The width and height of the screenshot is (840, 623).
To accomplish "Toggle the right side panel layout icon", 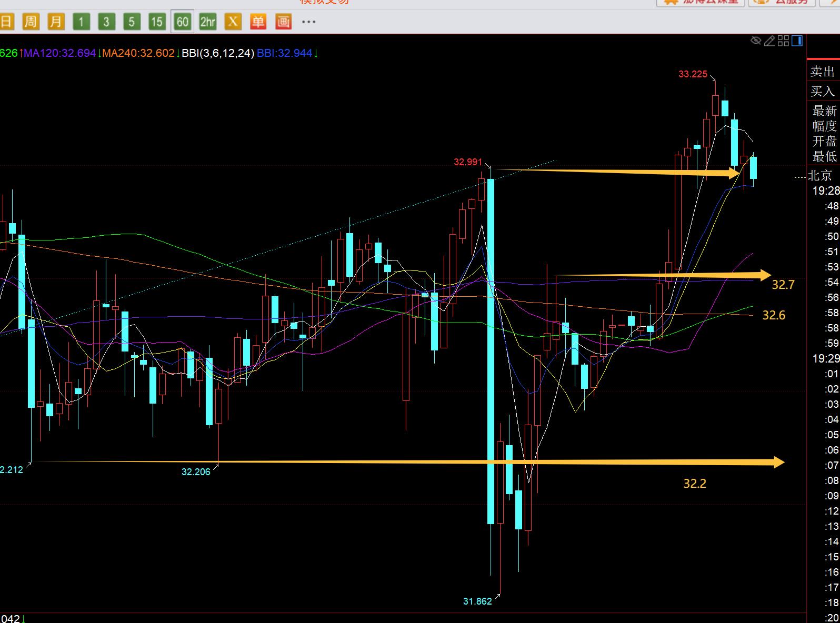I will pos(797,41).
